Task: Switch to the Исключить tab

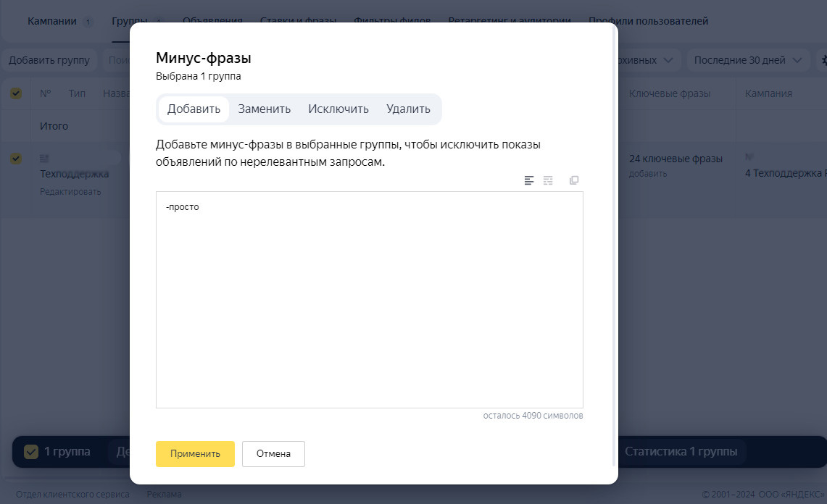Action: point(338,109)
